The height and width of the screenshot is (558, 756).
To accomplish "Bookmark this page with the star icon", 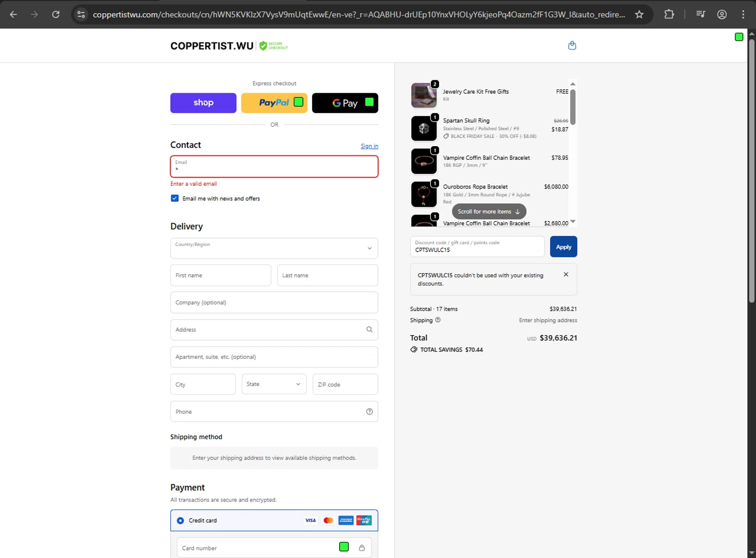I will [639, 15].
